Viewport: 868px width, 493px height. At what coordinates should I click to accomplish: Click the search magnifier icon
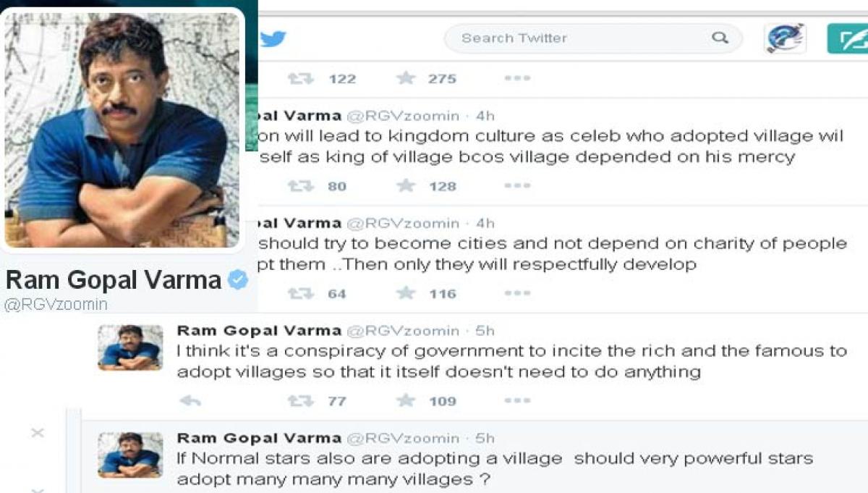[x=720, y=38]
